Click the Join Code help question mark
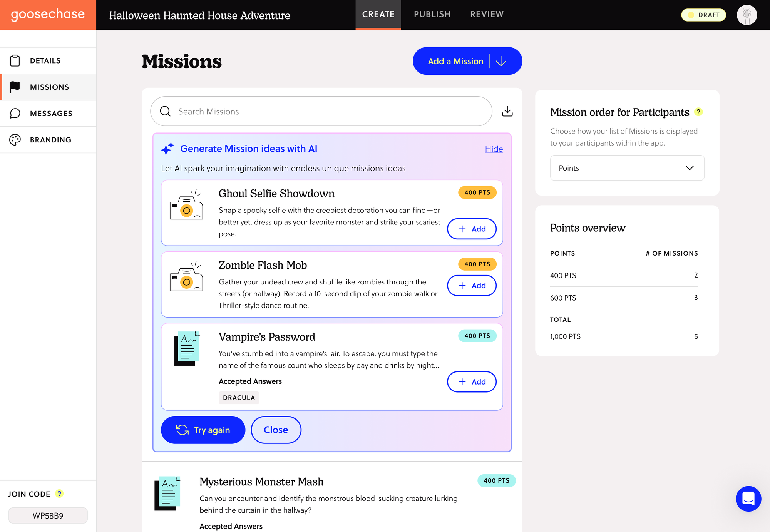770x532 pixels. (59, 494)
